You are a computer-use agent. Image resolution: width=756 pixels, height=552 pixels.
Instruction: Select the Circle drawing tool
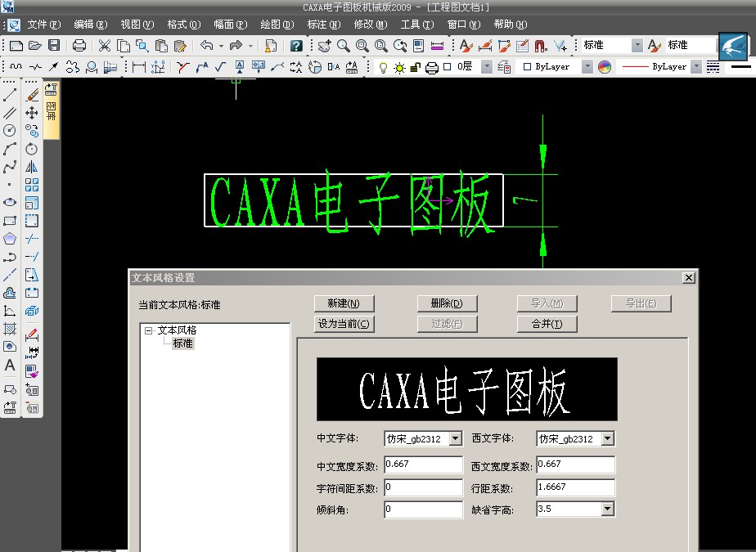point(10,131)
